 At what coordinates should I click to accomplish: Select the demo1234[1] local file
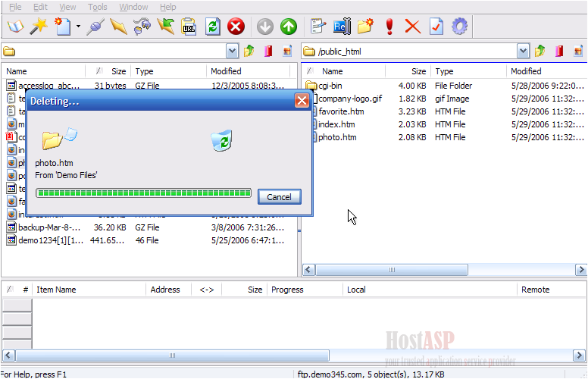point(51,240)
